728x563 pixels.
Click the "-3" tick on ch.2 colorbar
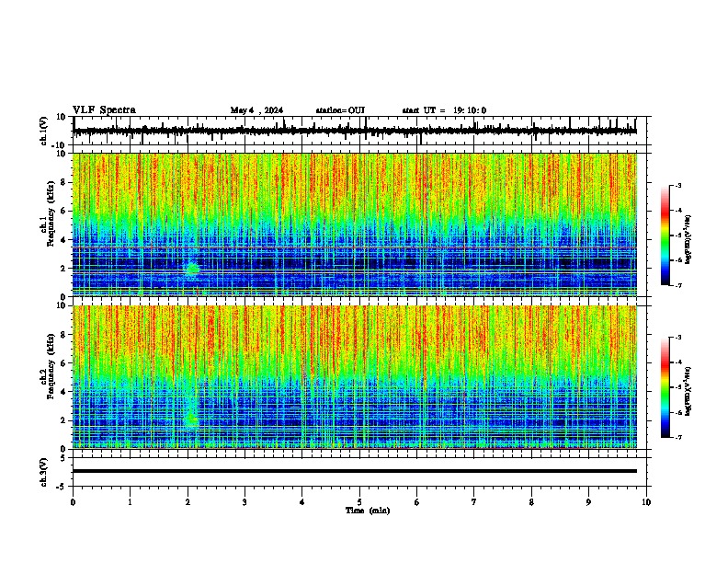[x=678, y=338]
